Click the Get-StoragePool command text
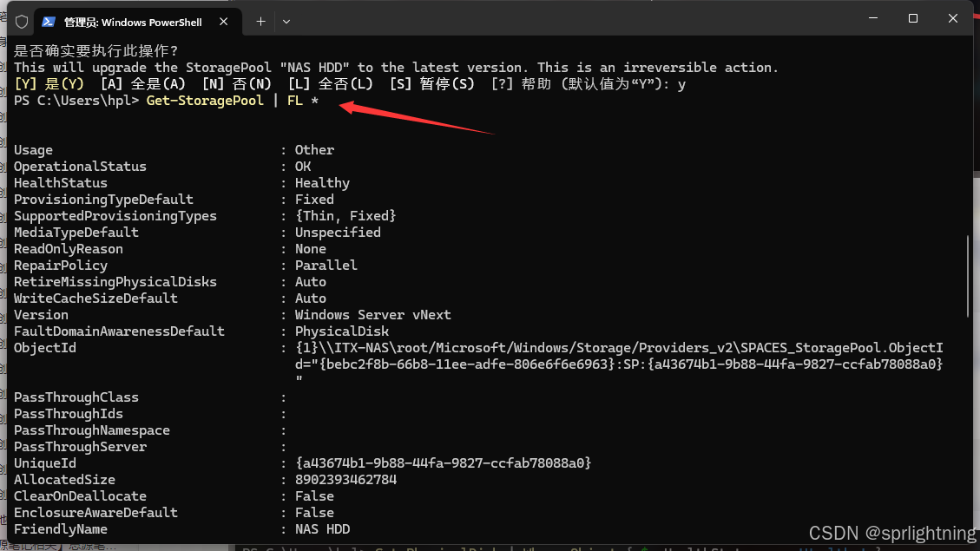This screenshot has height=551, width=980. click(x=205, y=101)
